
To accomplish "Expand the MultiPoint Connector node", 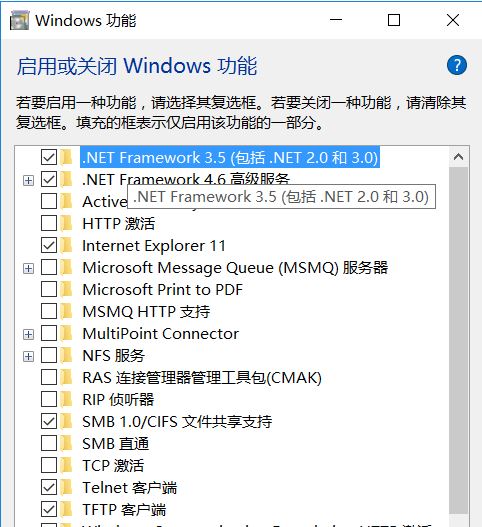I will coord(29,334).
